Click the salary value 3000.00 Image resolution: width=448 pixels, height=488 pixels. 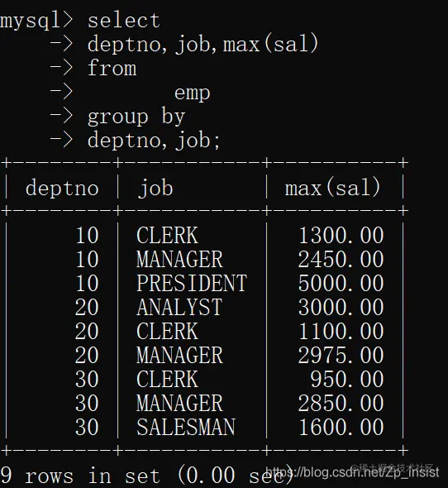(341, 307)
